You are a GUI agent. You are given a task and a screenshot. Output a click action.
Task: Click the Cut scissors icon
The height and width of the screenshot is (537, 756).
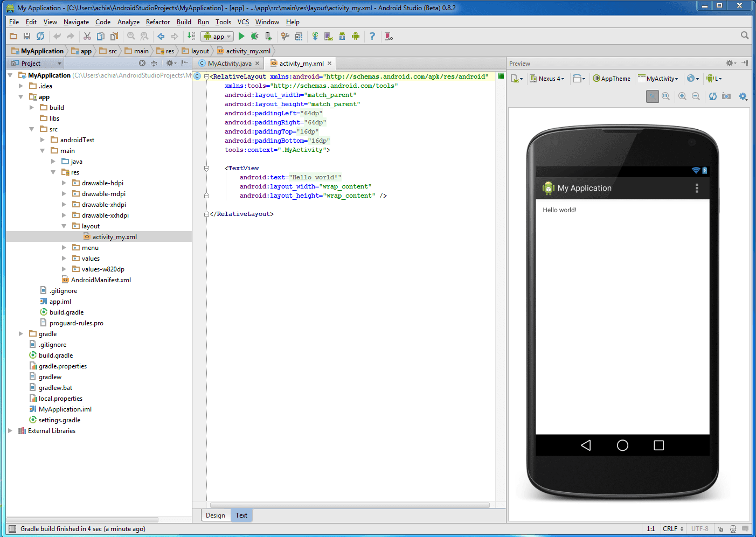(x=87, y=36)
